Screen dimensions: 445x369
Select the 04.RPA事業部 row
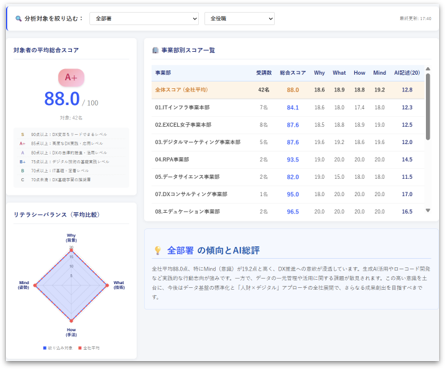tap(288, 159)
